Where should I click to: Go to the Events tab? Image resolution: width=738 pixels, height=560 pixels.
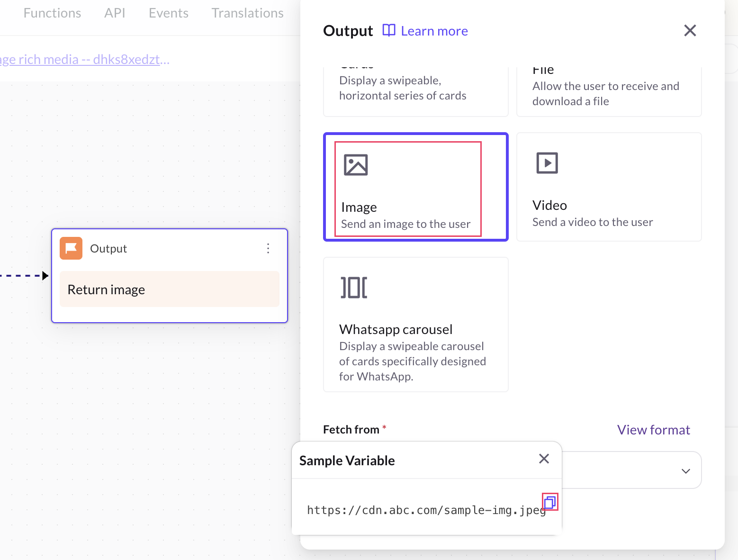(x=168, y=13)
